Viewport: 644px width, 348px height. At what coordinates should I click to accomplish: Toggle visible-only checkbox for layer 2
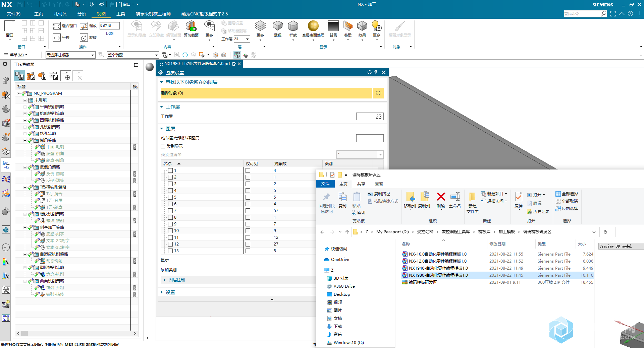(x=248, y=177)
